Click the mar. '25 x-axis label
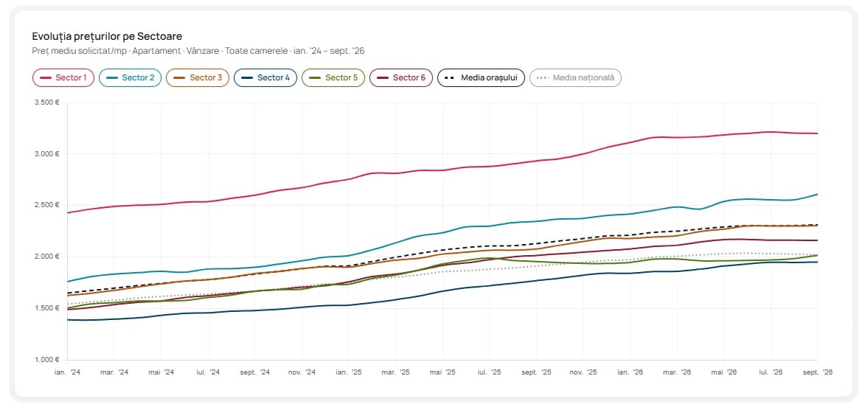This screenshot has width=868, height=407. (x=395, y=372)
